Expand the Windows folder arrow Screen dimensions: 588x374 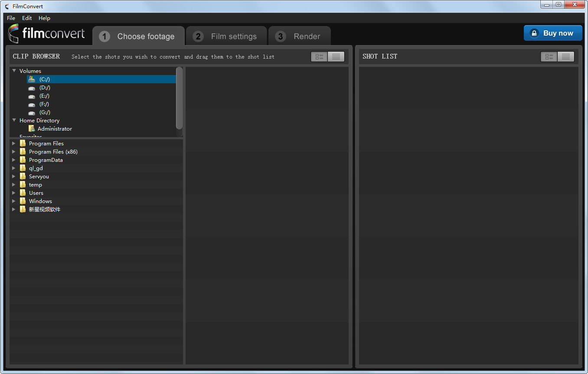pos(14,201)
